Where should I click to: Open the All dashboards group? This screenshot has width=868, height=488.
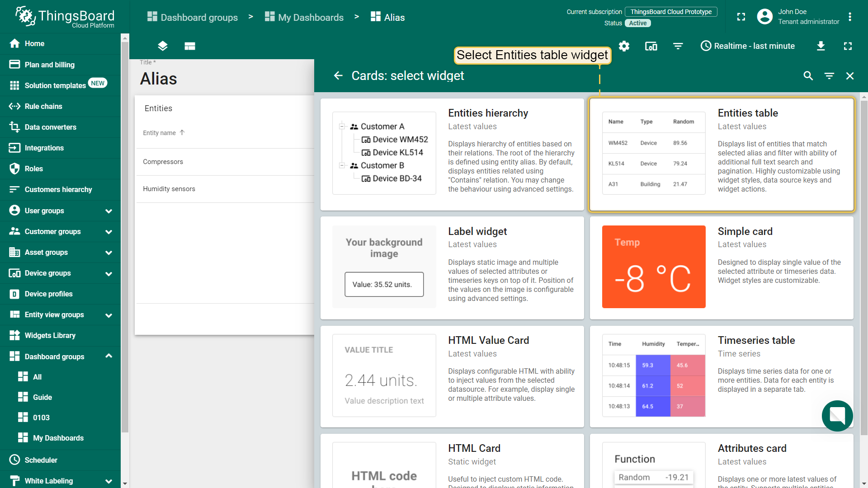60,377
